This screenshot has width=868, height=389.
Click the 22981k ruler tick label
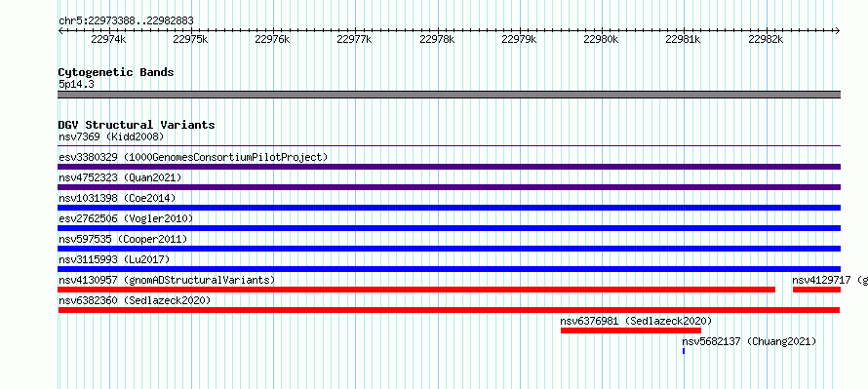pyautogui.click(x=683, y=39)
